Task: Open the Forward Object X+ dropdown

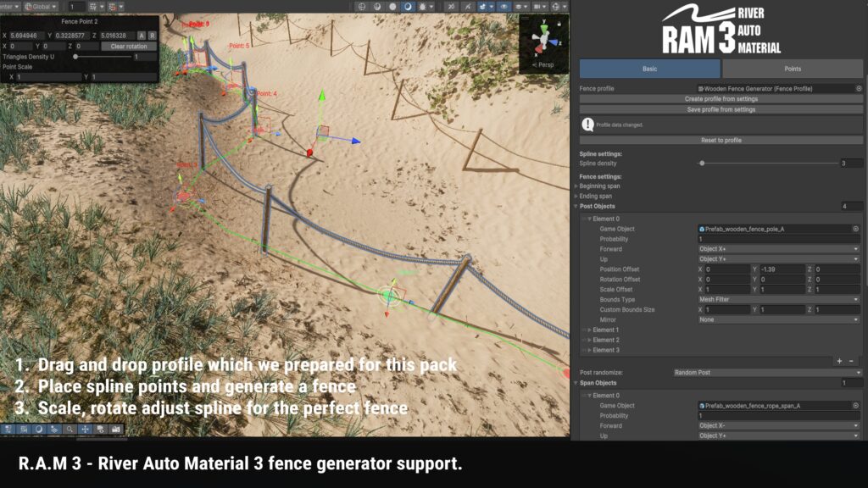Action: pyautogui.click(x=778, y=249)
